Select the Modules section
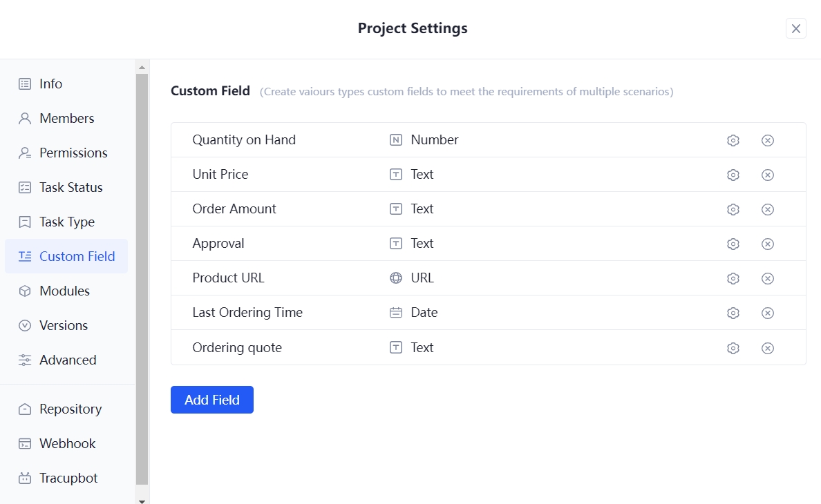821x504 pixels. 65,291
